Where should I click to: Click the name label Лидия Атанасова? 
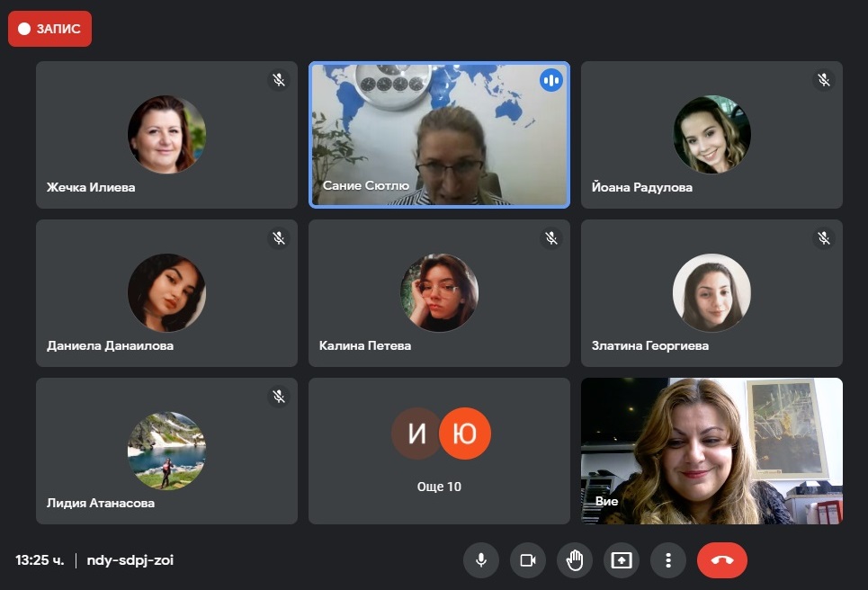coord(101,503)
